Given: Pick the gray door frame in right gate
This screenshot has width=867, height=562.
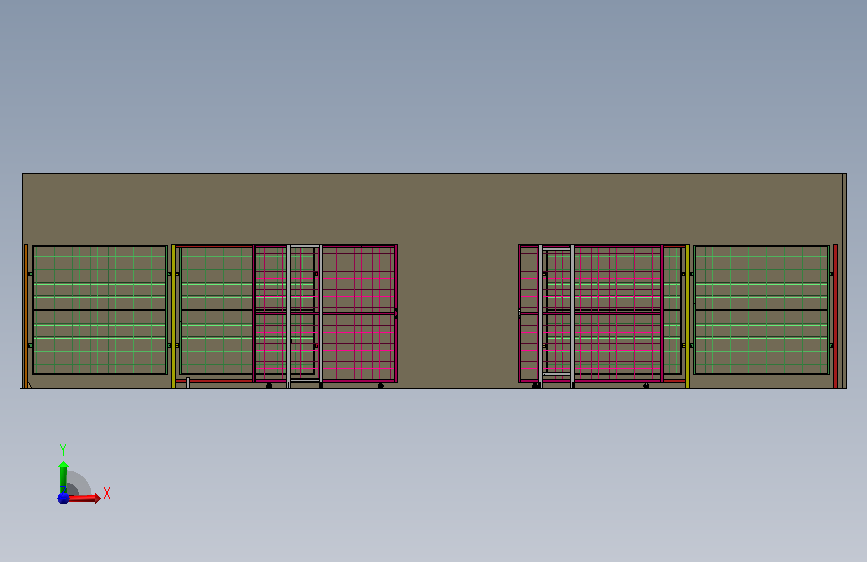Looking at the screenshot, I should [556, 316].
